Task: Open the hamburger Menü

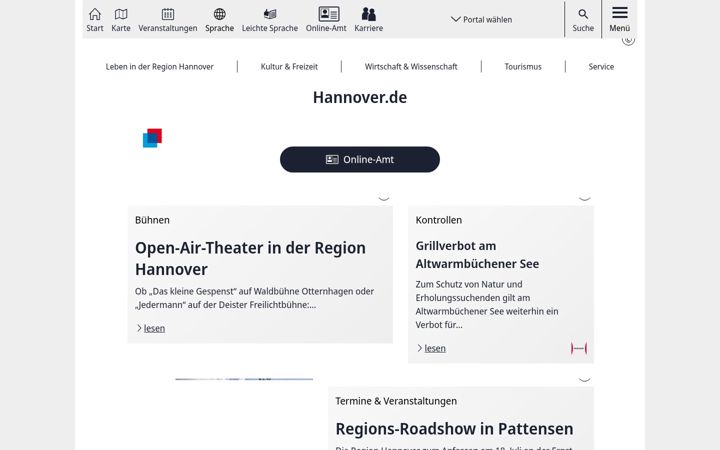Action: click(619, 19)
